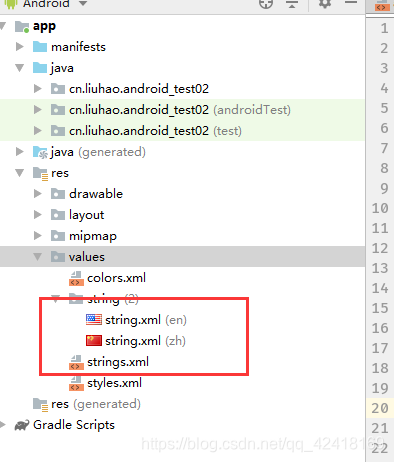The height and width of the screenshot is (462, 394).
Task: Click editor tab XML file icon
Action: click(x=382, y=6)
